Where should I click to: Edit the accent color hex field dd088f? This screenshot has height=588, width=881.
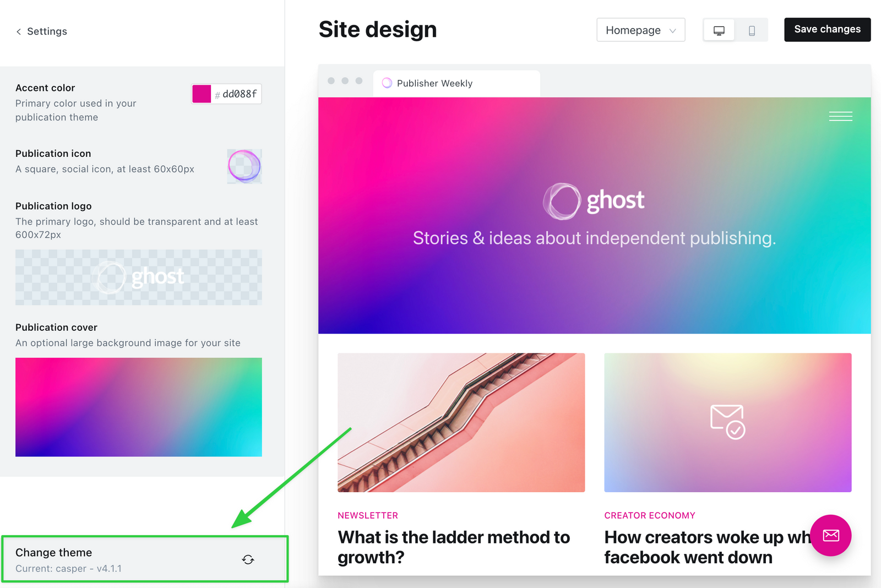[240, 94]
